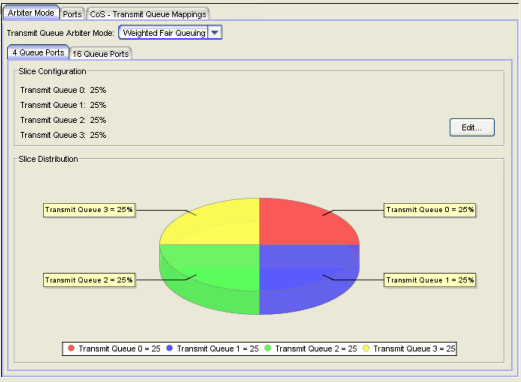
Task: Click Slice Configuration row Transmit Queue 0: 25%
Action: [63, 90]
